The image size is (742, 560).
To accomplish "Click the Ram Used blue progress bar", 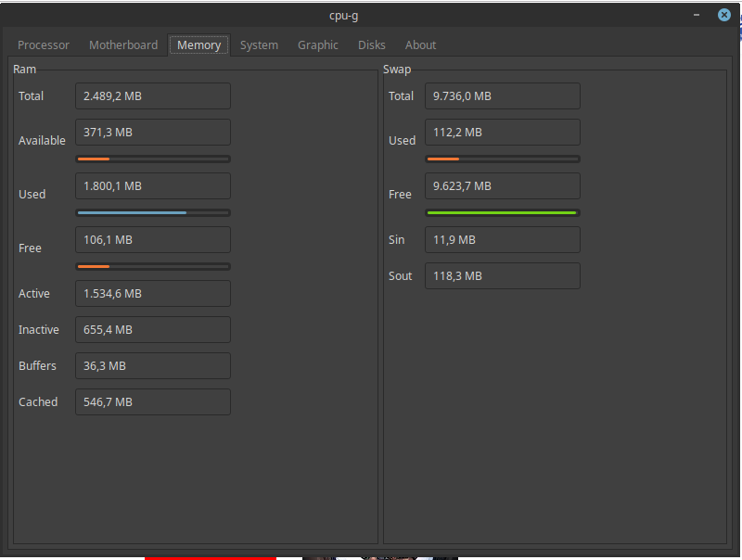I will tap(153, 213).
